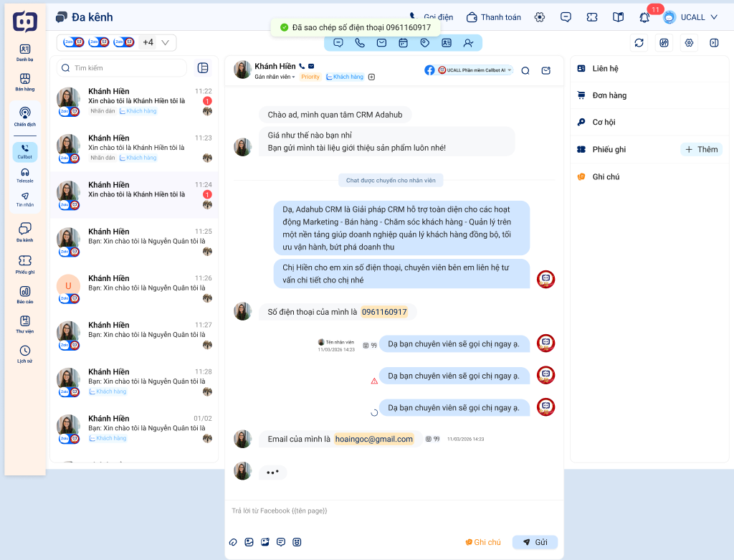The image size is (734, 560).
Task: Open the UCALL account dropdown
Action: coord(691,17)
